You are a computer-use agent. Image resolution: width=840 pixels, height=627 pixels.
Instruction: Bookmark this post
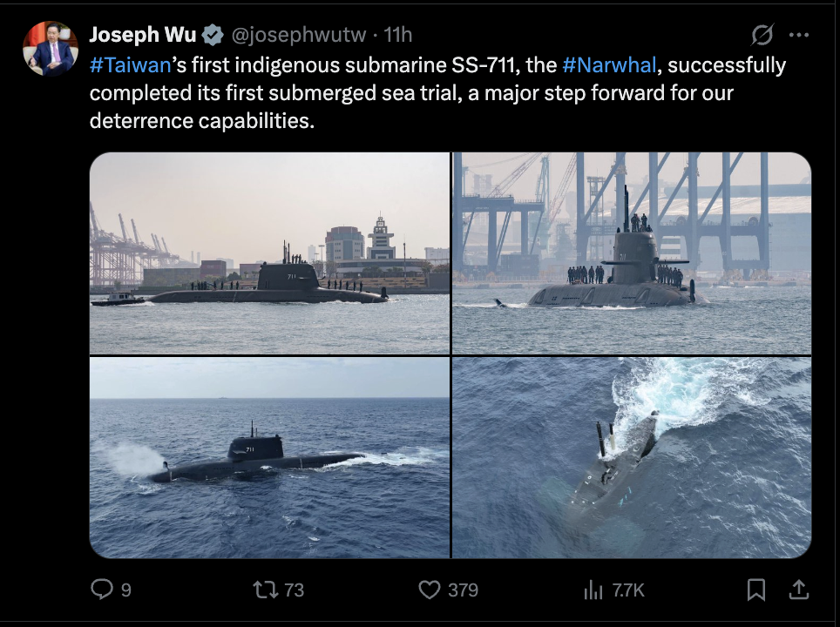[756, 590]
